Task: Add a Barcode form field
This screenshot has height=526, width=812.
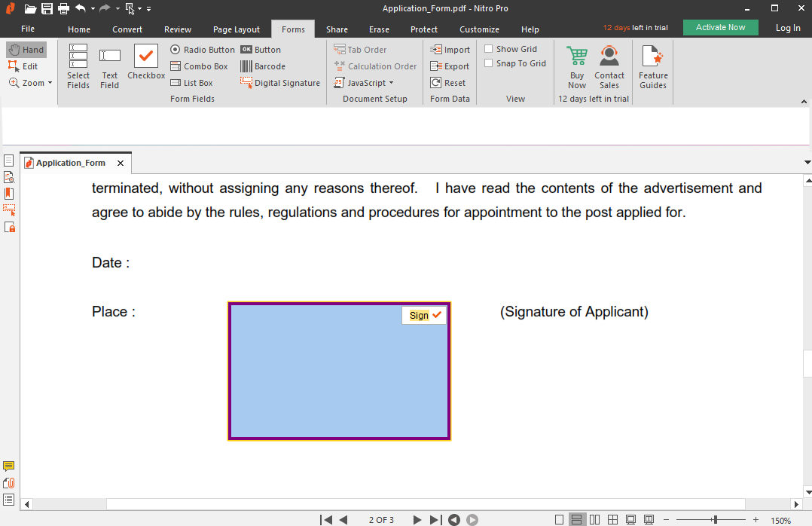Action: tap(263, 66)
